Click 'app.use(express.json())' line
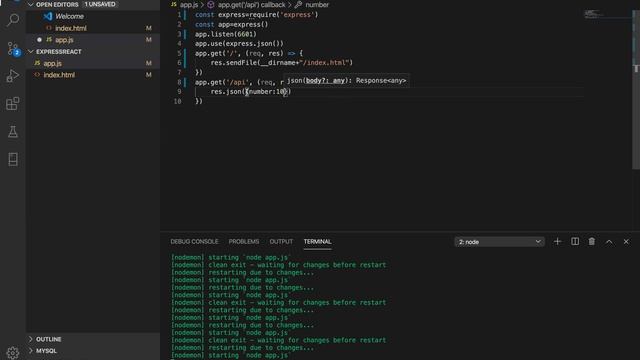640x360 pixels. pyautogui.click(x=239, y=44)
